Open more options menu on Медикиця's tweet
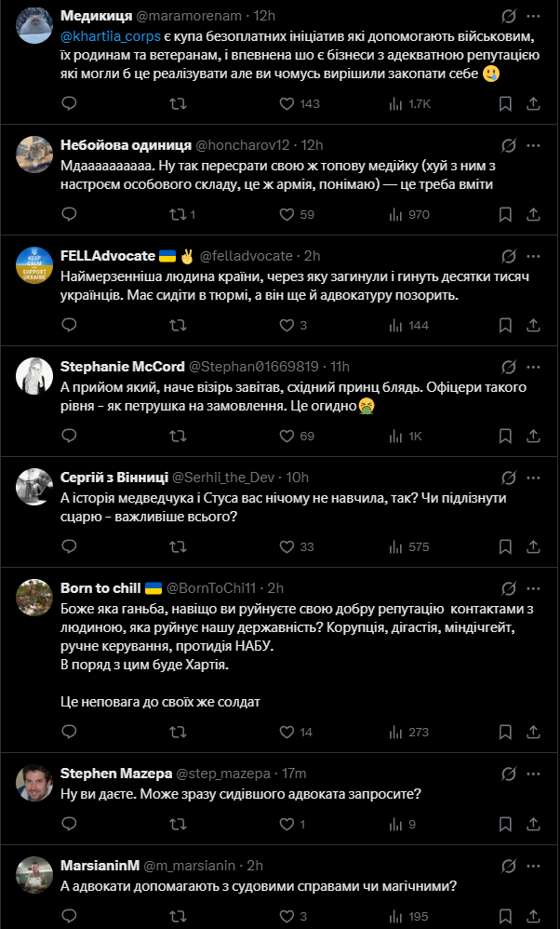560x929 pixels. point(533,16)
